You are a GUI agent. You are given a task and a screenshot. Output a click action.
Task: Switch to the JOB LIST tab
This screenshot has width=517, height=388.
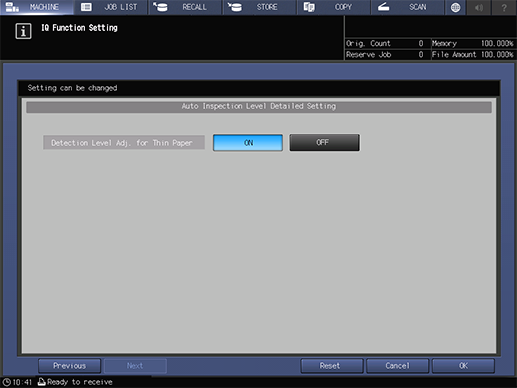(111, 7)
